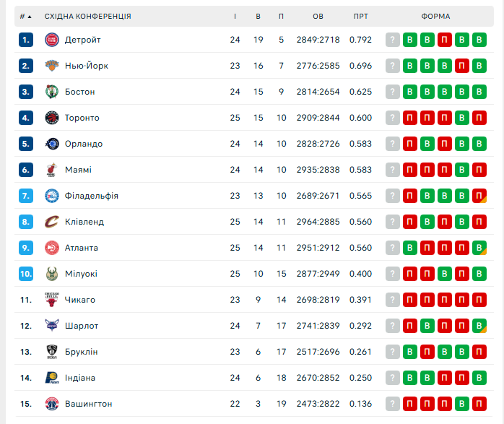The height and width of the screenshot is (424, 504).
Task: Click the Milwaukee Bucks logo
Action: pos(51,274)
